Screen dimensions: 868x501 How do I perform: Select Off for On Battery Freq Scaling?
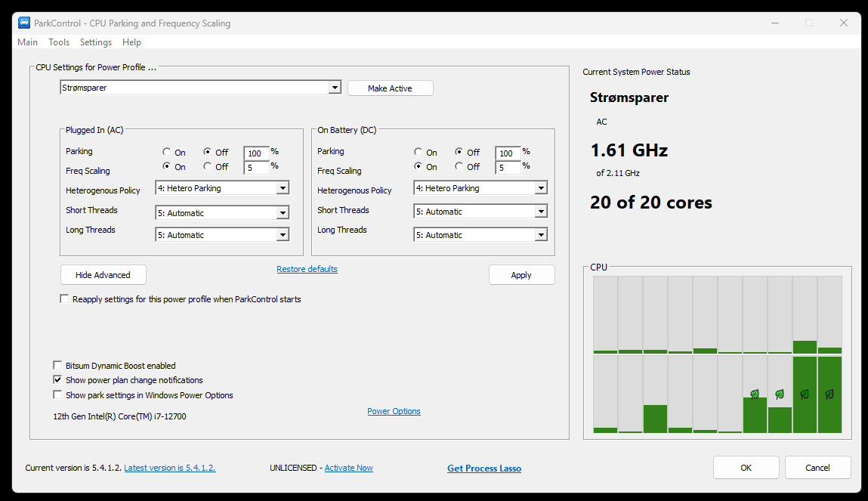(459, 166)
